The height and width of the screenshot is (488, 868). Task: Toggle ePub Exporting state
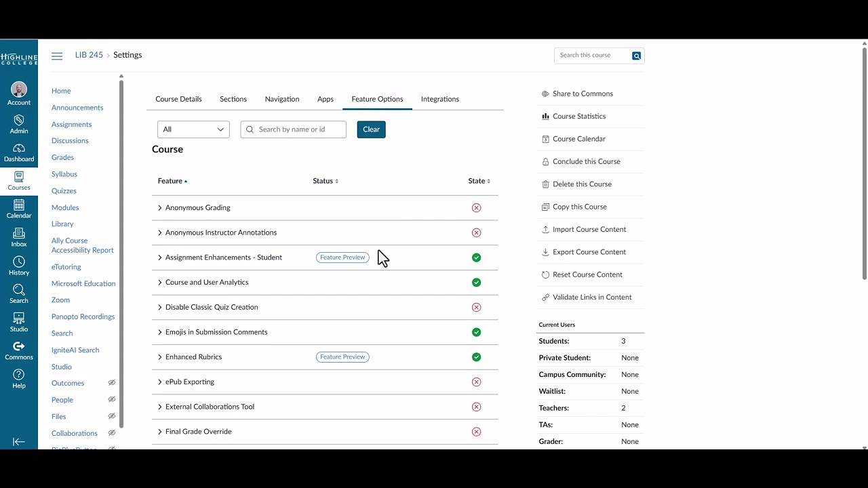click(x=476, y=382)
